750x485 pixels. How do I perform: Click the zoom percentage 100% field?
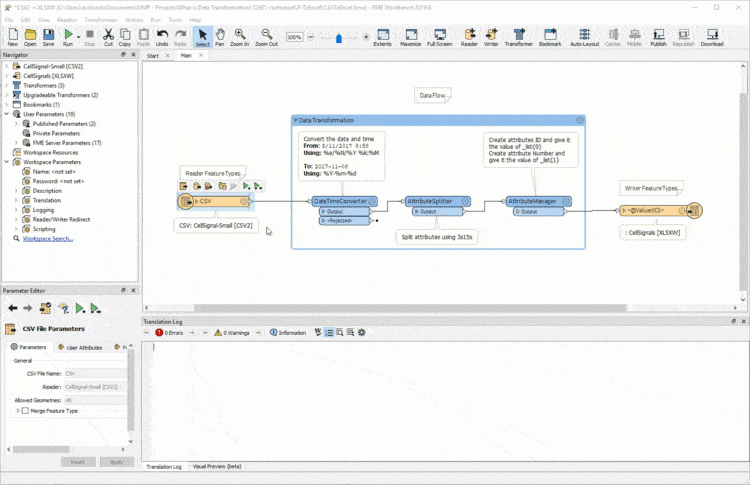tap(294, 37)
